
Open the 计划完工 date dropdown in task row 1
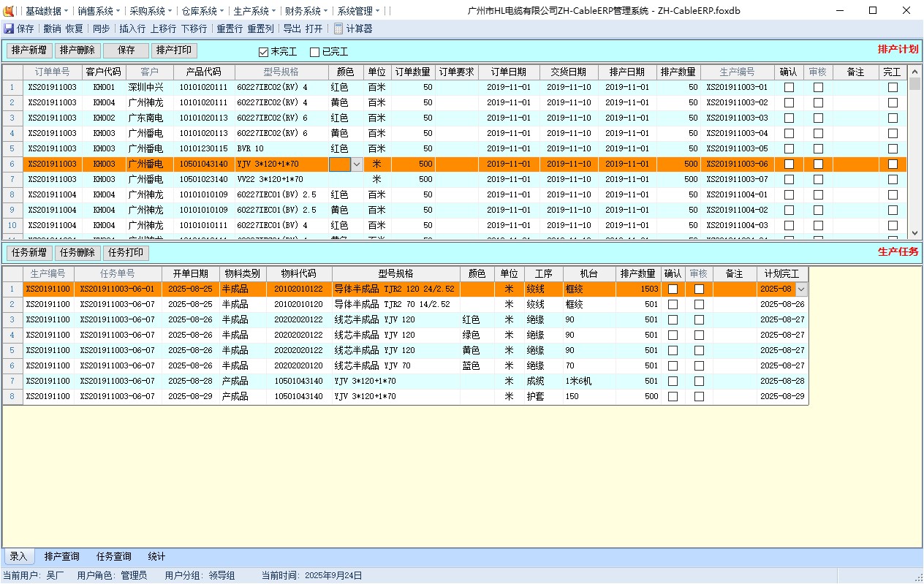(x=801, y=289)
